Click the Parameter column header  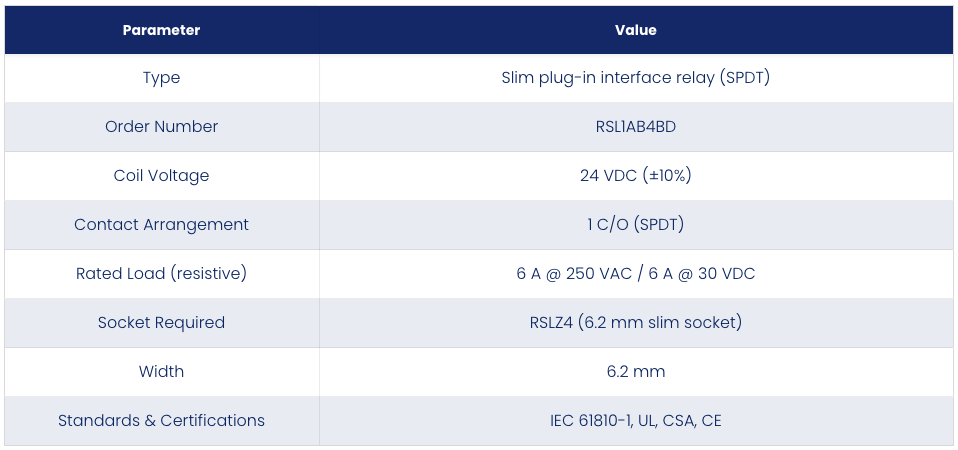click(161, 30)
